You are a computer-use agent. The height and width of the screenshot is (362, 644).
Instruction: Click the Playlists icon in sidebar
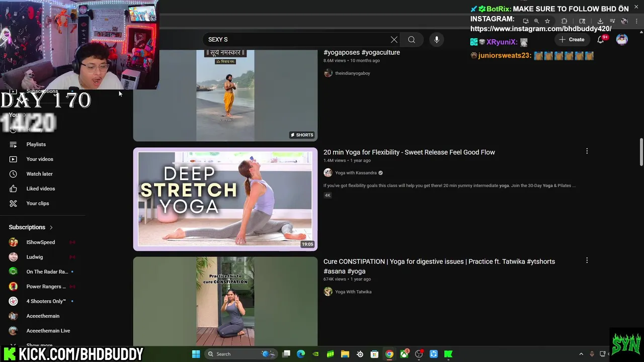pyautogui.click(x=13, y=144)
